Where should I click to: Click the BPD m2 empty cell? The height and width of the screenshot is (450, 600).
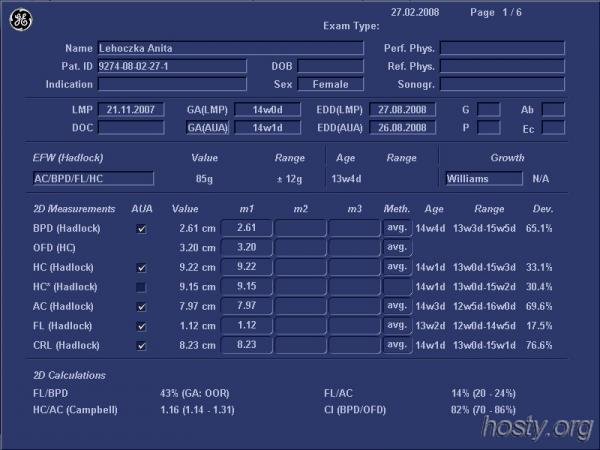tap(301, 228)
